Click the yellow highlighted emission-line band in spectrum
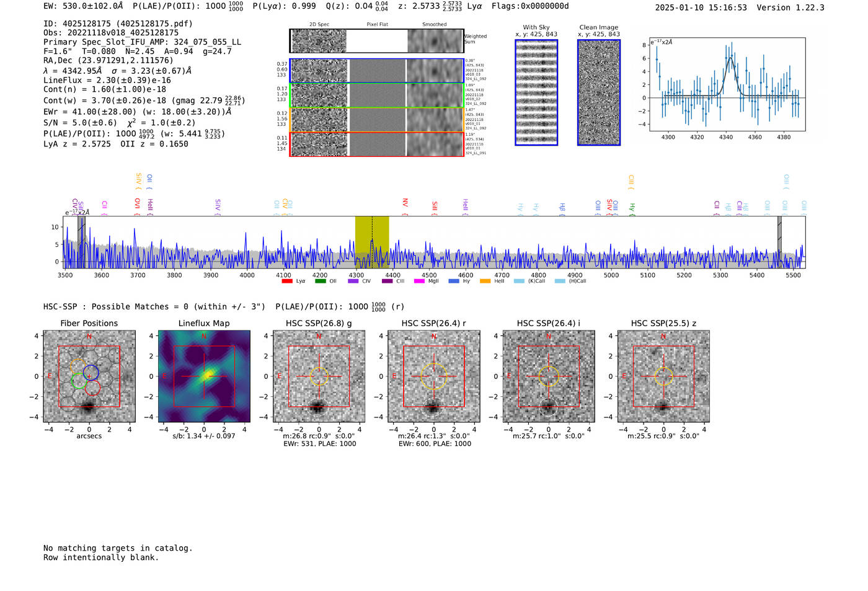 tap(372, 242)
